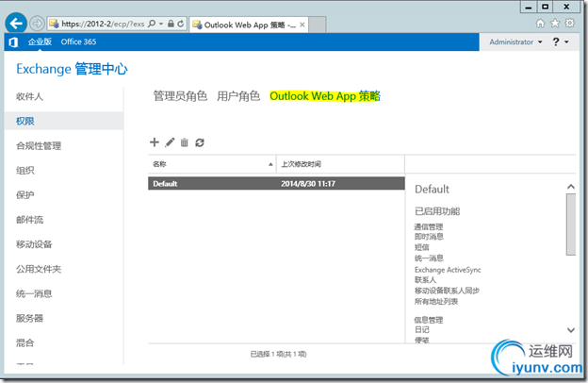
Task: Click the browser Forward arrow button
Action: pos(37,24)
